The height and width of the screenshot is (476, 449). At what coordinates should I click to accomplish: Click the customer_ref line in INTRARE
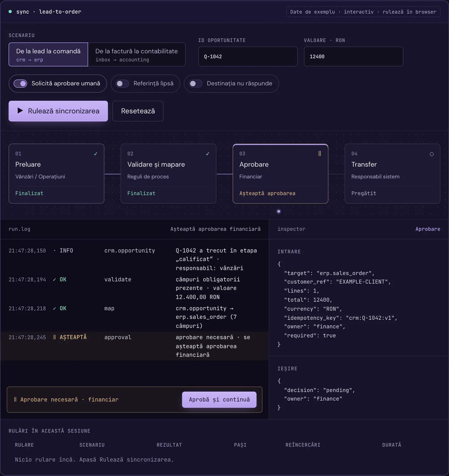pos(337,282)
